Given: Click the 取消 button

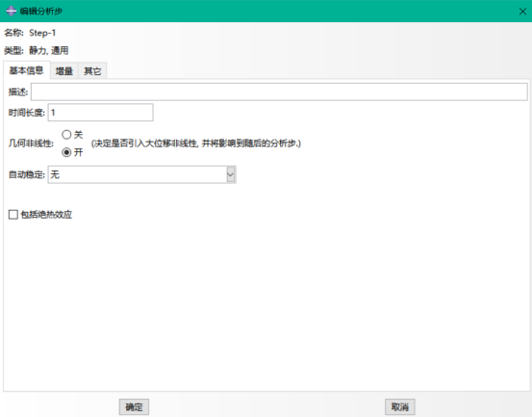Looking at the screenshot, I should pyautogui.click(x=400, y=406).
